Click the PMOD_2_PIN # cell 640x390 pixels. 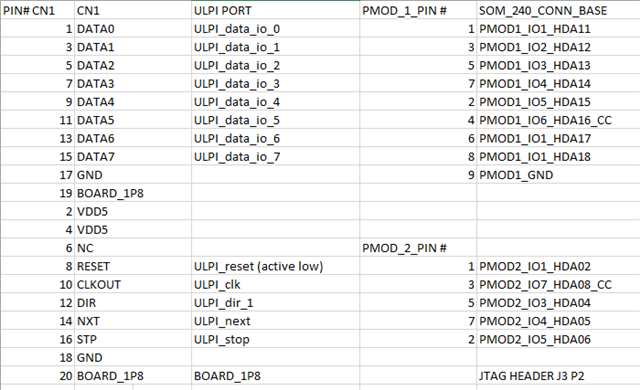[418, 248]
